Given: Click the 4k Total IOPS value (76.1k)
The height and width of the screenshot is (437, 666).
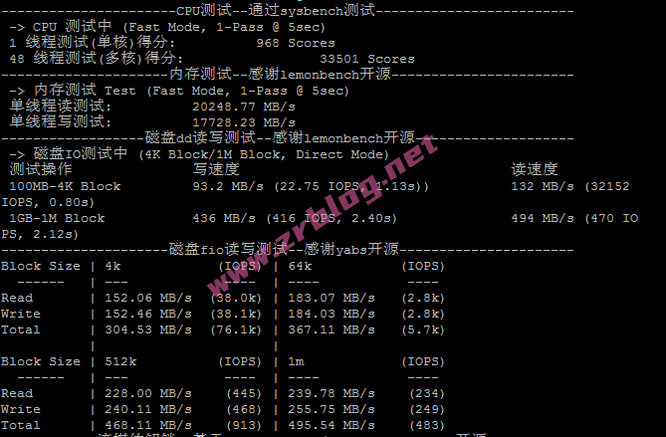Looking at the screenshot, I should pyautogui.click(x=236, y=330).
